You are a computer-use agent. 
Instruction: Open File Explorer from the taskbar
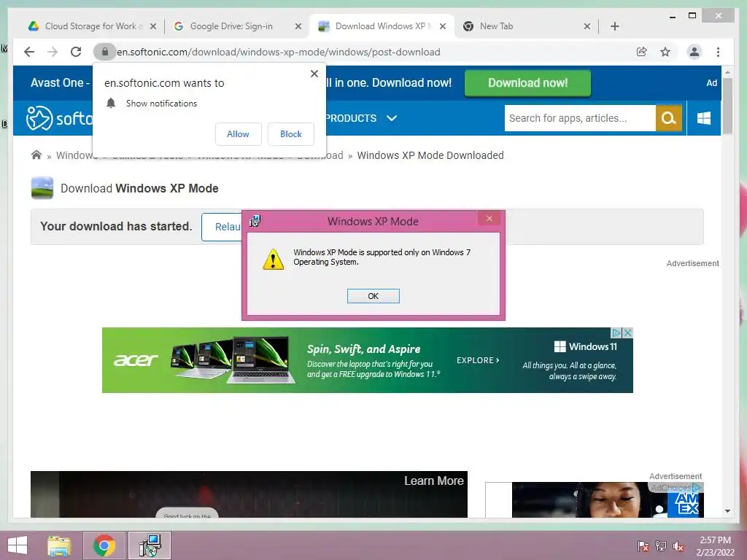click(x=59, y=545)
